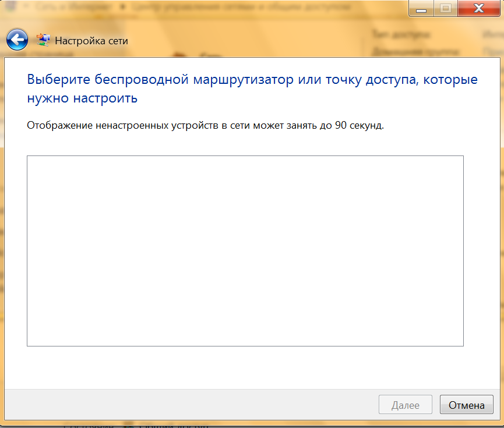Click the blue back arrow button
This screenshot has height=428, width=504.
[x=17, y=40]
